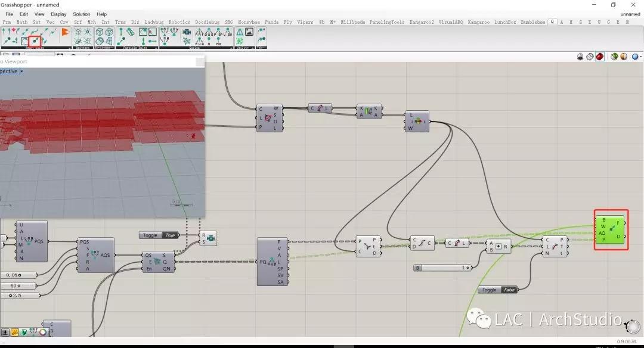Flip the Toggle showing False

pyautogui.click(x=498, y=290)
